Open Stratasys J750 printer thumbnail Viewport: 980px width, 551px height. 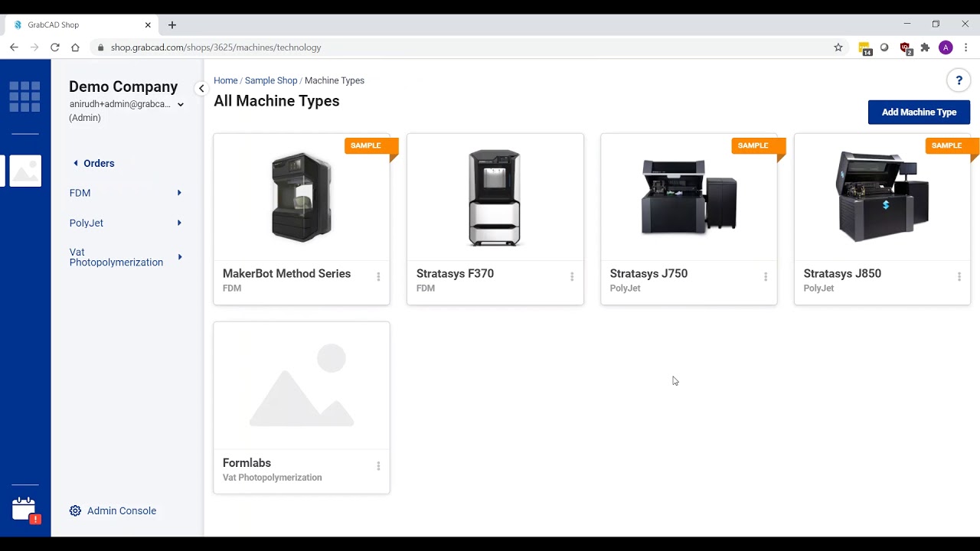click(x=689, y=196)
